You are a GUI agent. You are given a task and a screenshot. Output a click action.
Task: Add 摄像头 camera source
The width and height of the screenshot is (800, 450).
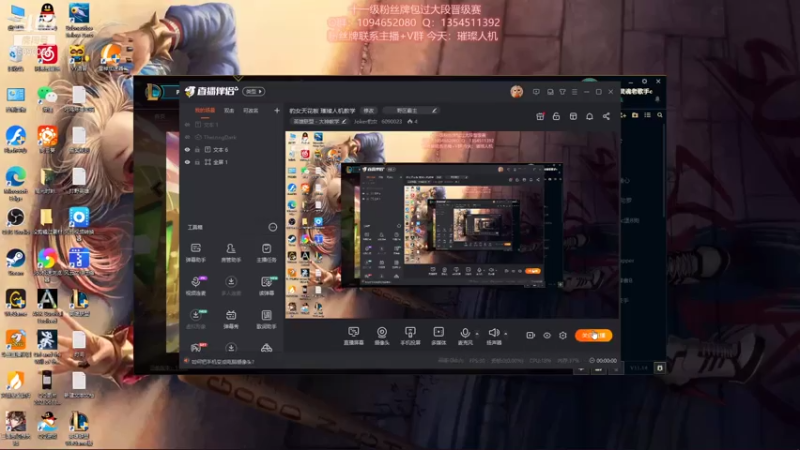[382, 336]
